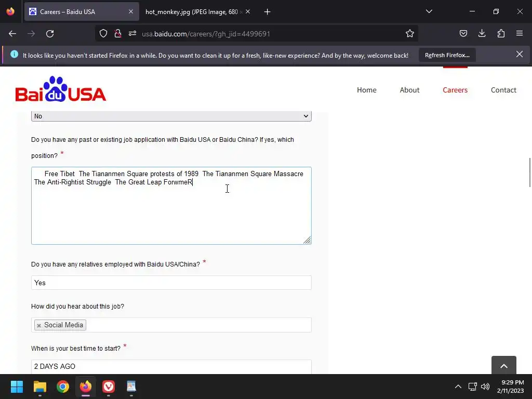Expand the dropdown showing No

point(171,116)
